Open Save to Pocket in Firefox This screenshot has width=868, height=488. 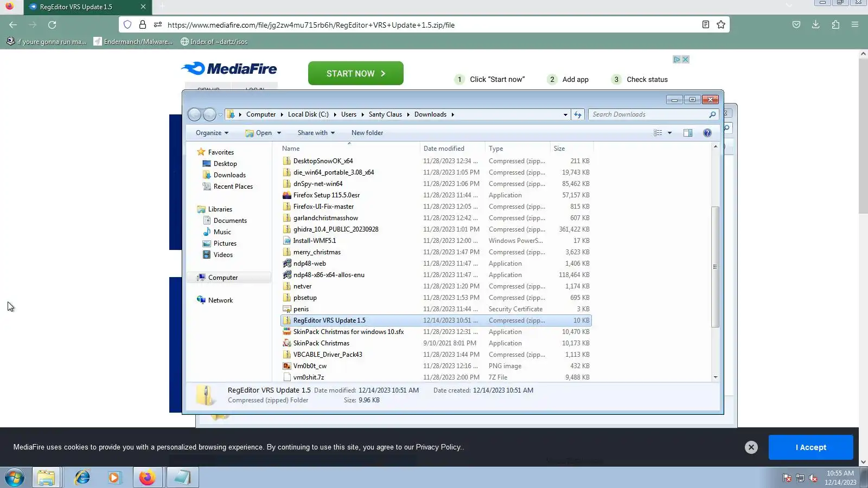point(796,25)
